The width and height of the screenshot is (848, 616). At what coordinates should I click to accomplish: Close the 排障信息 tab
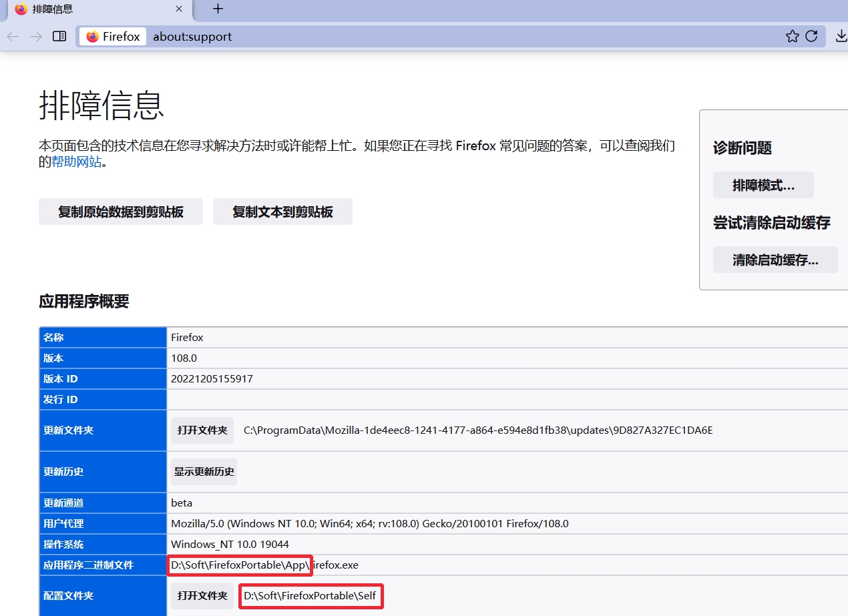pyautogui.click(x=179, y=9)
